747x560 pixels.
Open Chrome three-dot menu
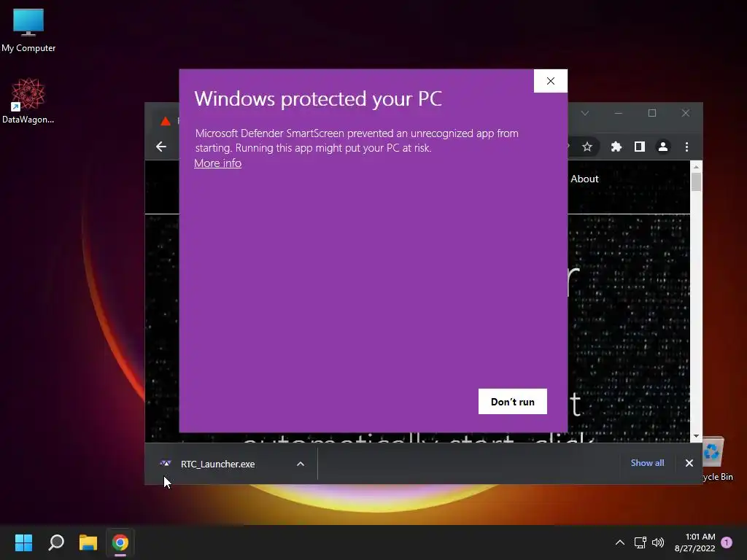point(686,147)
